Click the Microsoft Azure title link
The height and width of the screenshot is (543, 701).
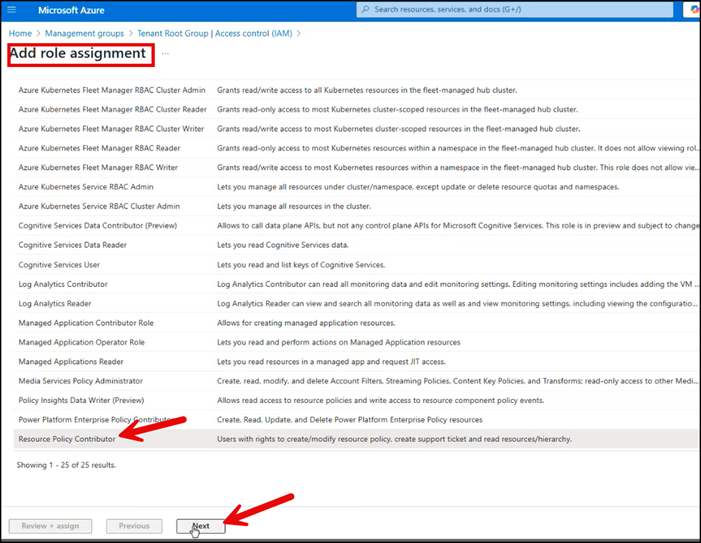[x=71, y=10]
